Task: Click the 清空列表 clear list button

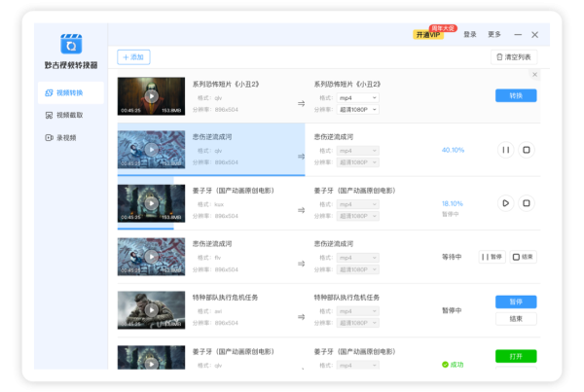Action: pyautogui.click(x=513, y=57)
